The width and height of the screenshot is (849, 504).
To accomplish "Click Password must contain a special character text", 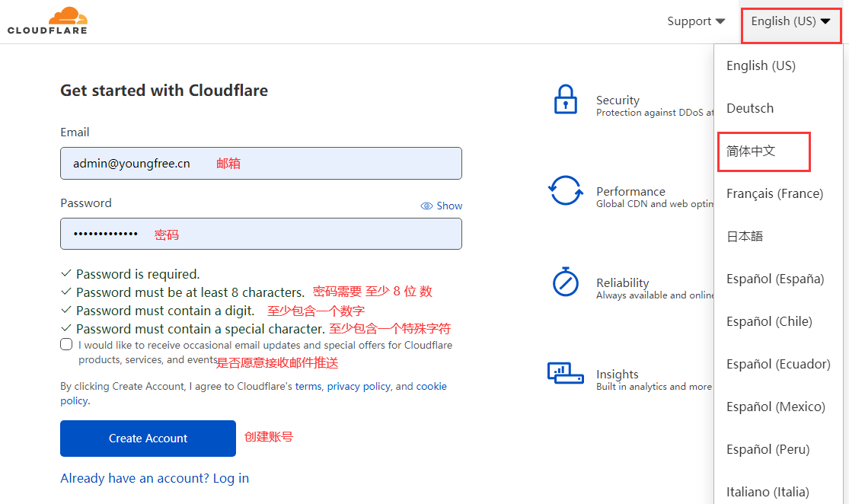I will click(x=200, y=329).
